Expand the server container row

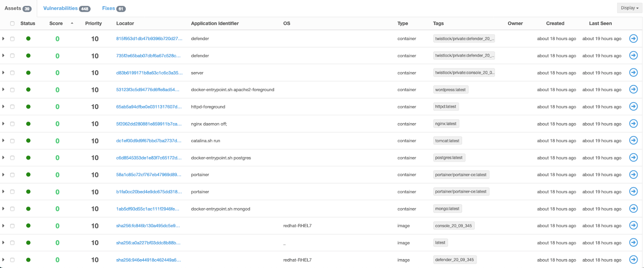[3, 72]
